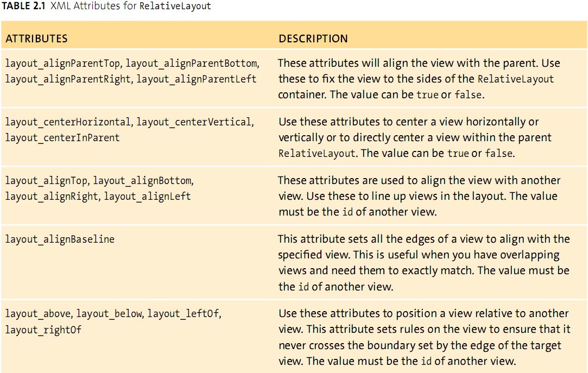
Task: Click the DESCRIPTION column header
Action: [x=313, y=38]
